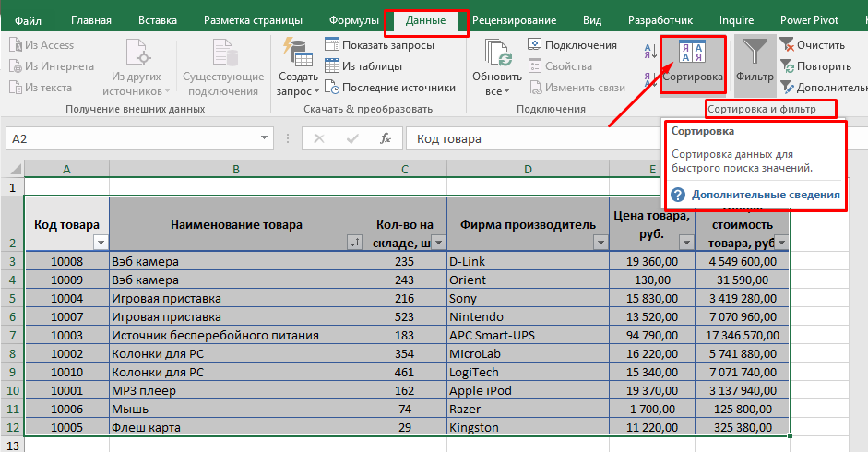Open Кол-во на складе filter dropdown
Image resolution: width=868 pixels, height=452 pixels.
438,242
